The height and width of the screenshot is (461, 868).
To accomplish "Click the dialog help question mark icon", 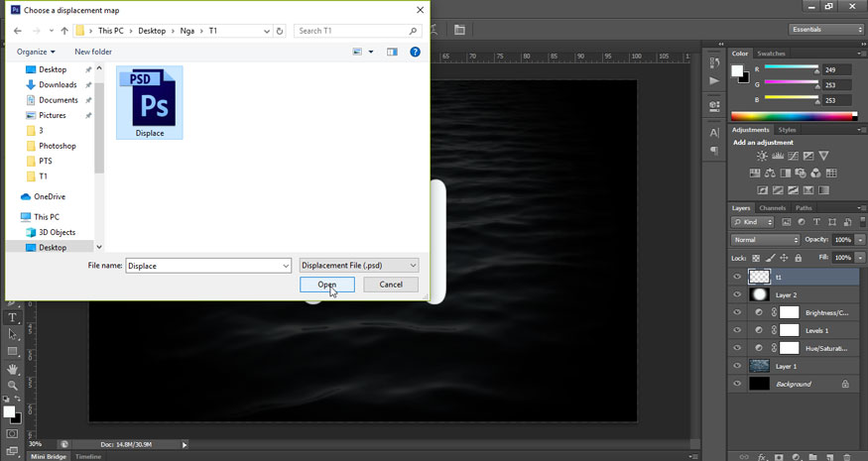I will tap(415, 52).
